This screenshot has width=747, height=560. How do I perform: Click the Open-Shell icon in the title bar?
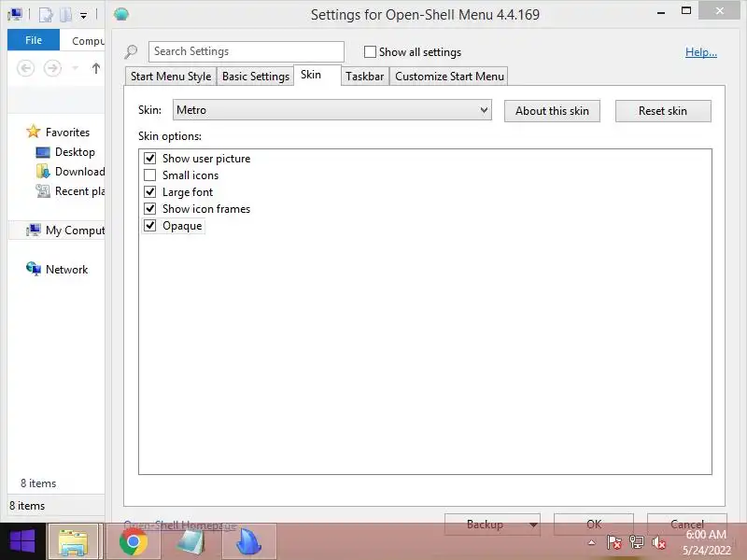pyautogui.click(x=121, y=14)
